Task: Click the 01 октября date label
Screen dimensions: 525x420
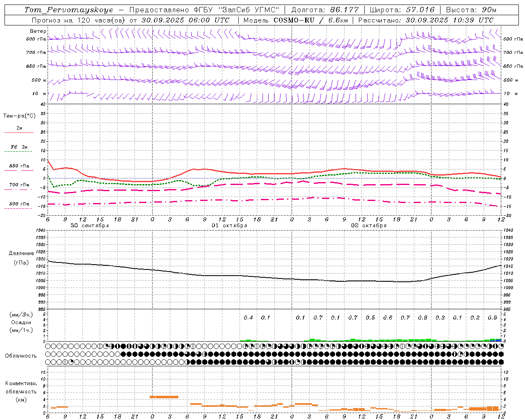Action: point(229,226)
